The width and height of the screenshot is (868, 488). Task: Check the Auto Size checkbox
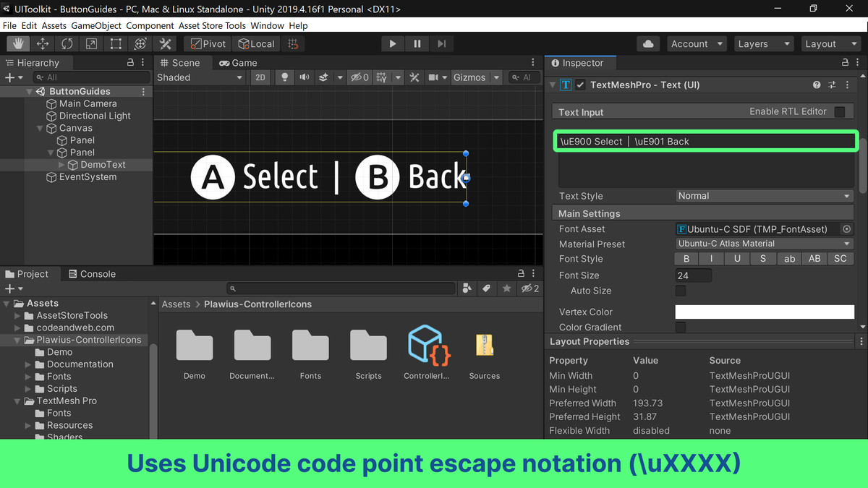[x=681, y=291]
